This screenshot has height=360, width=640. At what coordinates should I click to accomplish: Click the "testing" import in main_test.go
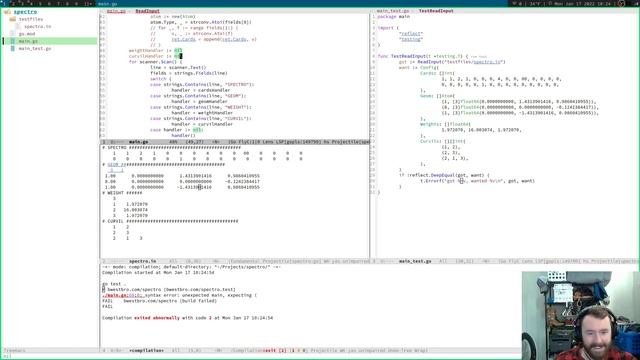pos(411,40)
